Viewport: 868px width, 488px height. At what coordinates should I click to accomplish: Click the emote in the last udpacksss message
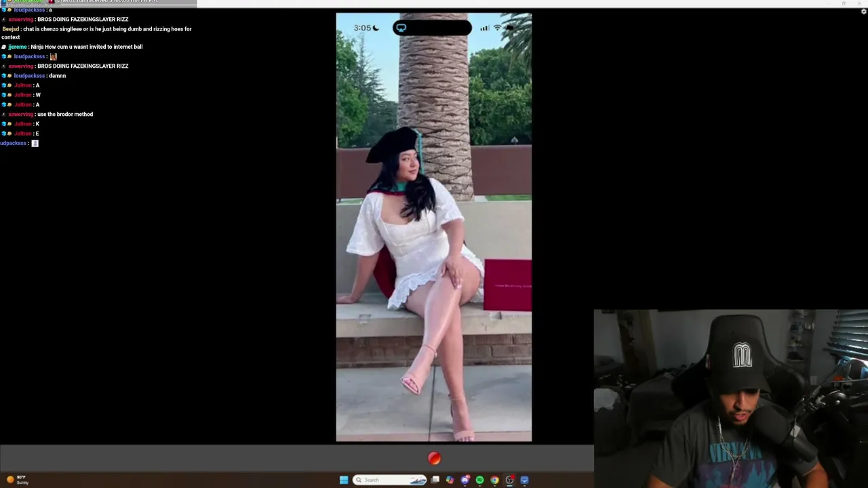coord(35,144)
